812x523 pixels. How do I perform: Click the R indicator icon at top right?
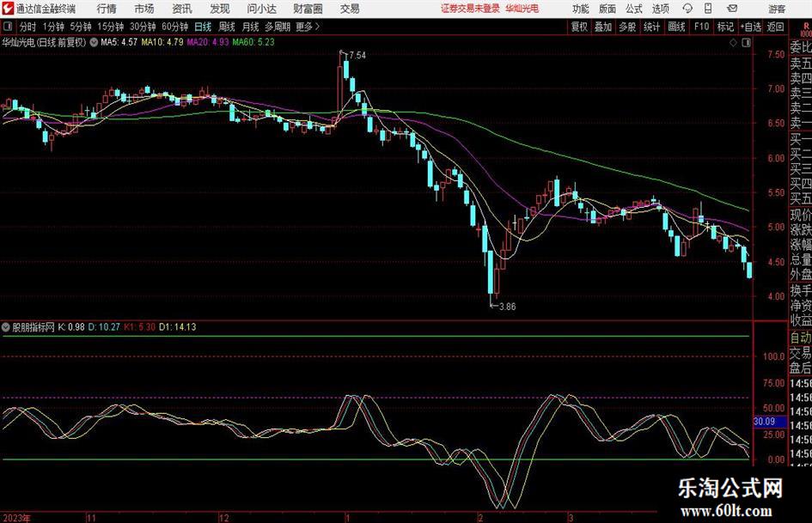[805, 28]
